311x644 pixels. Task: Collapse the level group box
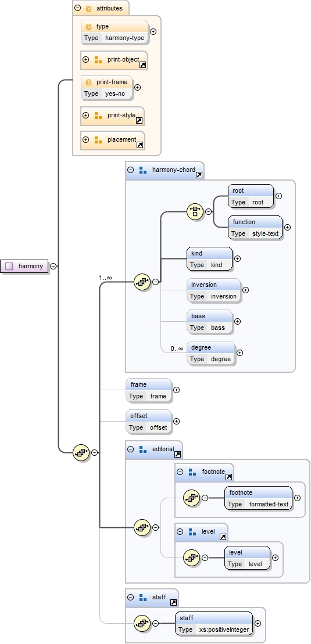click(x=180, y=532)
